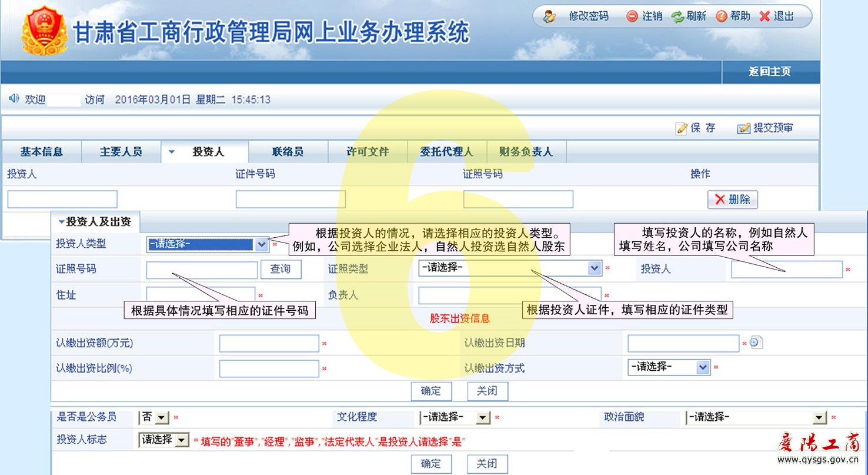Click investor name field in table row
The height and width of the screenshot is (475, 868).
point(62,199)
